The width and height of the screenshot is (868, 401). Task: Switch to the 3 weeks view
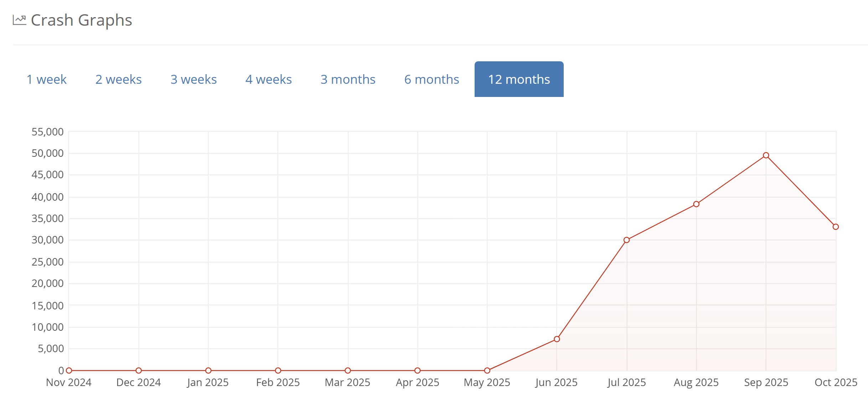click(193, 79)
